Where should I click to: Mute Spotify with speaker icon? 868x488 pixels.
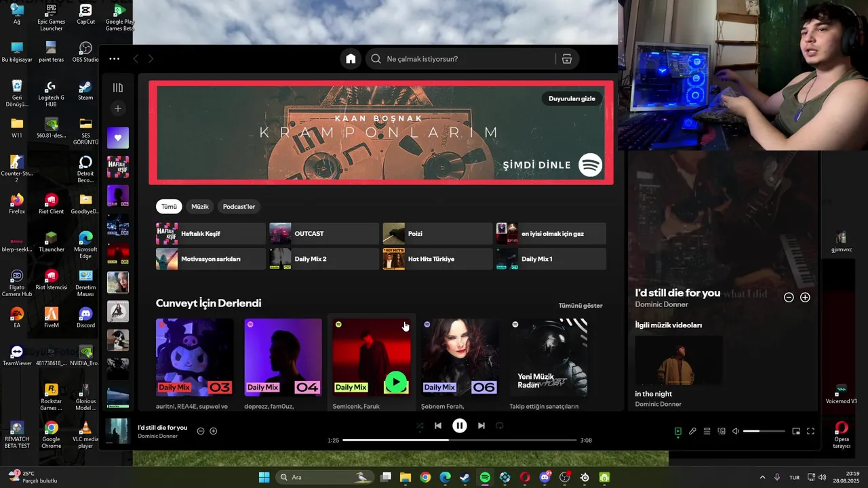736,431
